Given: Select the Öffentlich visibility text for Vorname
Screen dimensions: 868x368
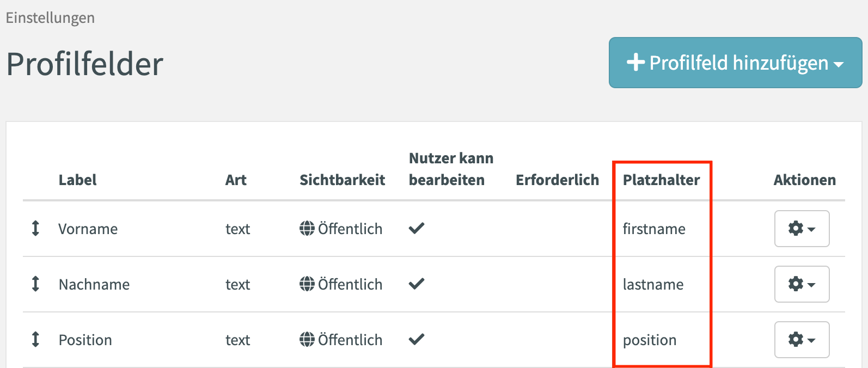Looking at the screenshot, I should pos(350,229).
